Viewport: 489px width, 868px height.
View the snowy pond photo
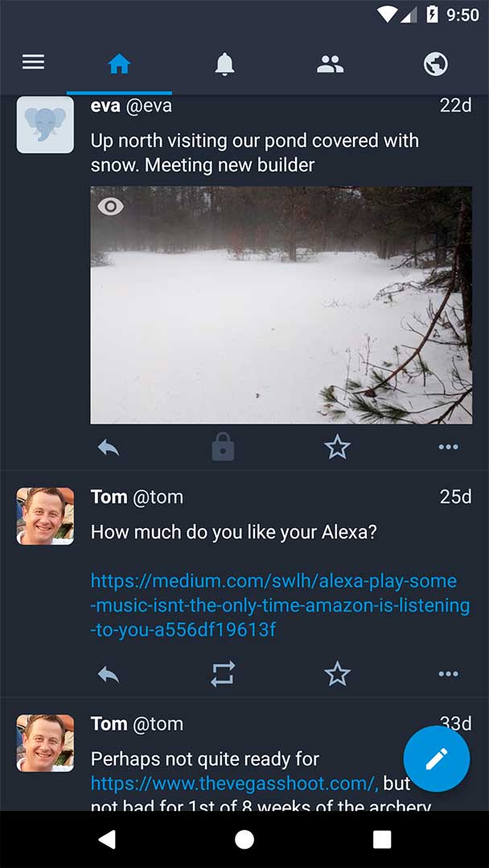(281, 321)
